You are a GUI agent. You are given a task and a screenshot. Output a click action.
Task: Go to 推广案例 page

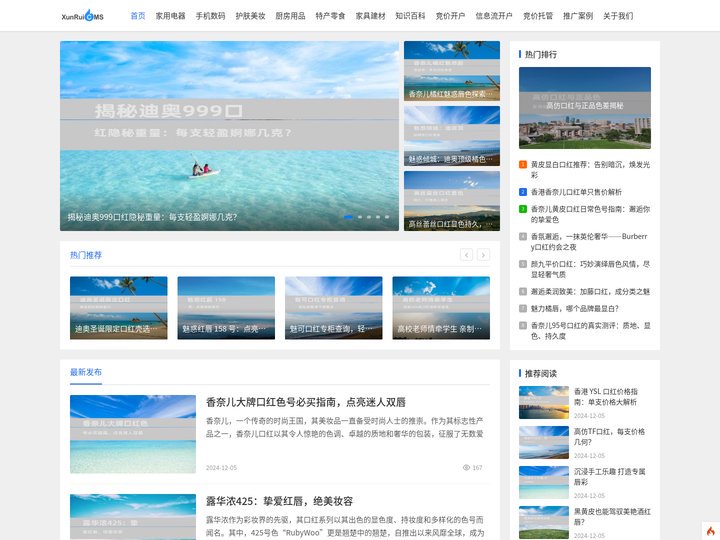(x=578, y=16)
